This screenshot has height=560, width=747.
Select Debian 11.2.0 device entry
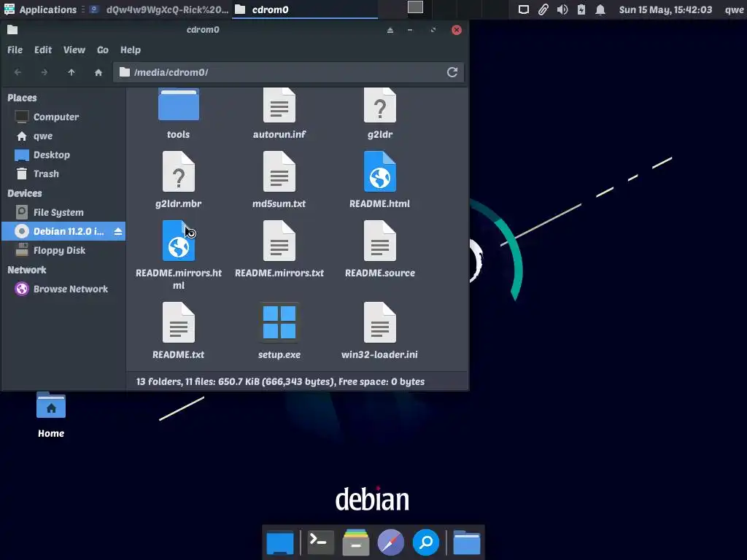click(63, 231)
